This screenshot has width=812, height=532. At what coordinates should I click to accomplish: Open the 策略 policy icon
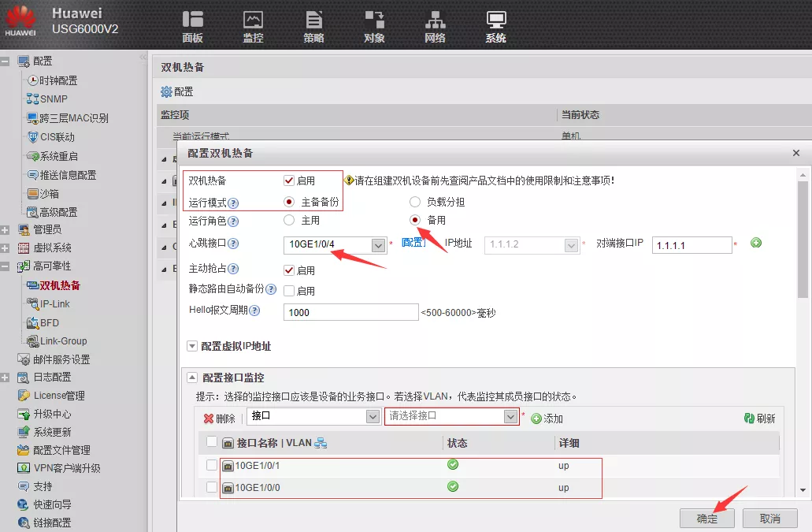(313, 20)
